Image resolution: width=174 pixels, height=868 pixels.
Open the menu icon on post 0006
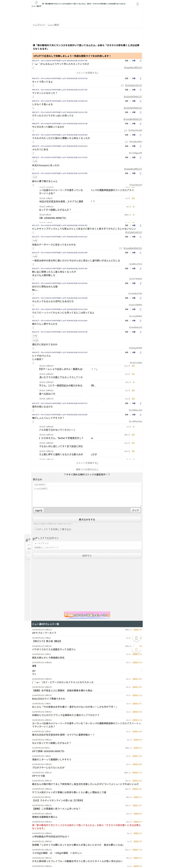(141, 124)
